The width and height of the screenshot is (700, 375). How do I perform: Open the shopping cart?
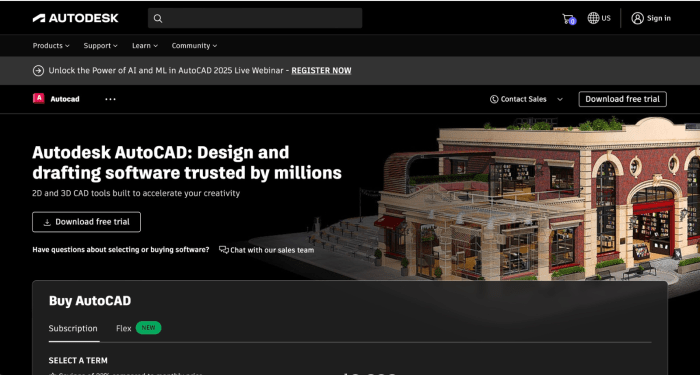[x=569, y=19]
